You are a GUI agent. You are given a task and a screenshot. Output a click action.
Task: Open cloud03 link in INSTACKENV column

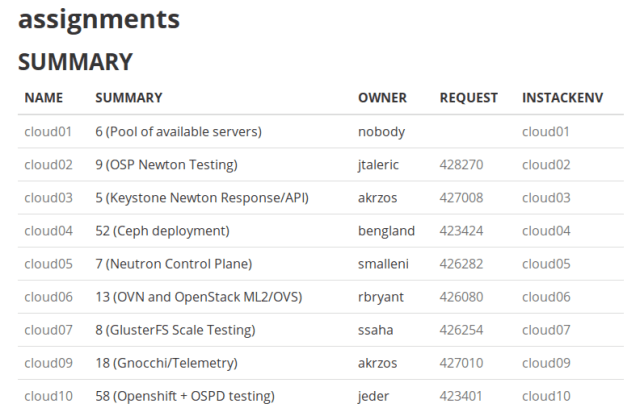pos(546,198)
